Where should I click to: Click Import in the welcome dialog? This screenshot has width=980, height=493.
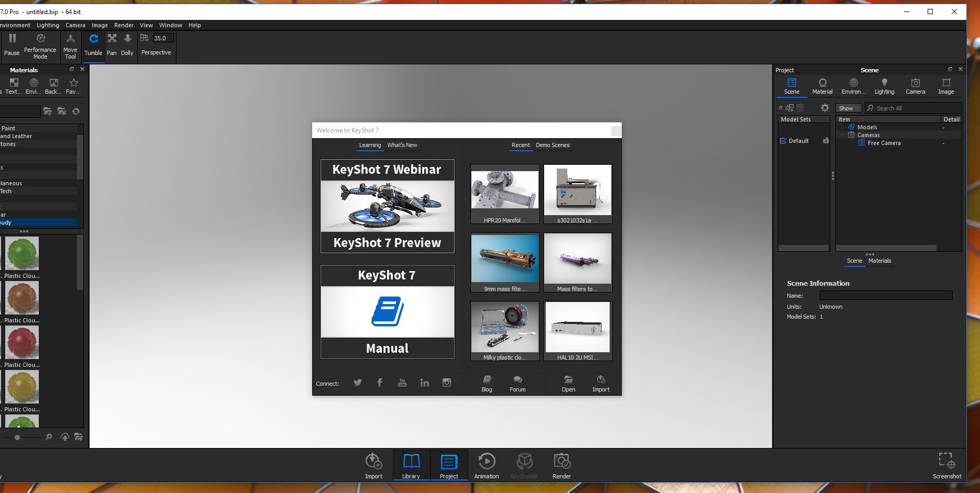tap(601, 384)
